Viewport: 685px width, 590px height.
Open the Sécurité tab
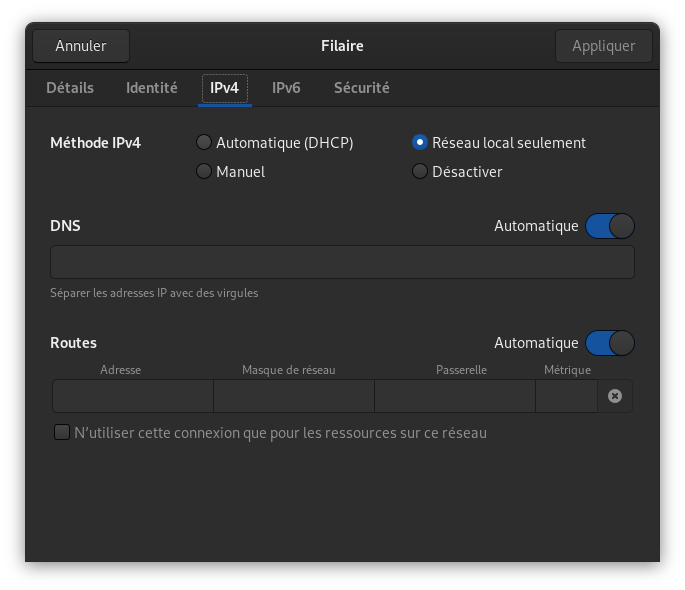pyautogui.click(x=361, y=88)
